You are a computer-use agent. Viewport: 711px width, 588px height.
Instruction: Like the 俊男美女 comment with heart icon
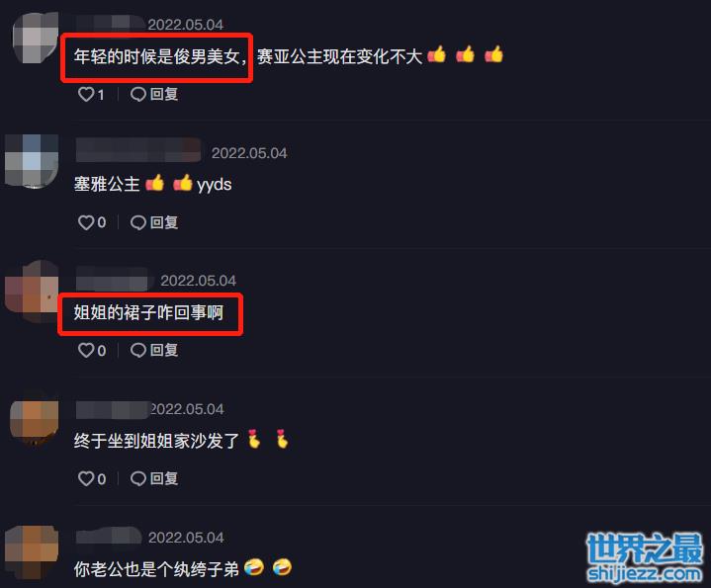[x=86, y=94]
